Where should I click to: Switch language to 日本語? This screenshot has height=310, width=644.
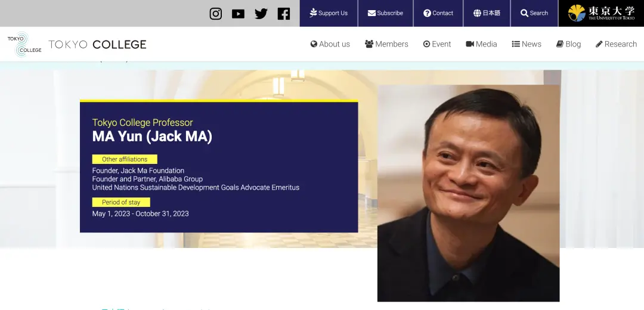point(487,13)
